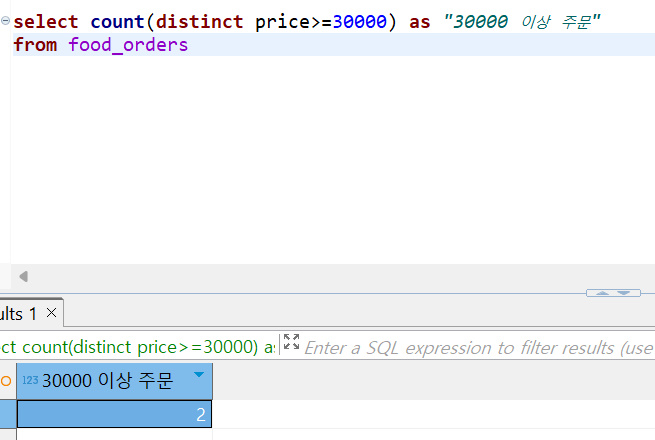The width and height of the screenshot is (655, 440).
Task: Click the distinct keyword in the query
Action: [x=199, y=21]
